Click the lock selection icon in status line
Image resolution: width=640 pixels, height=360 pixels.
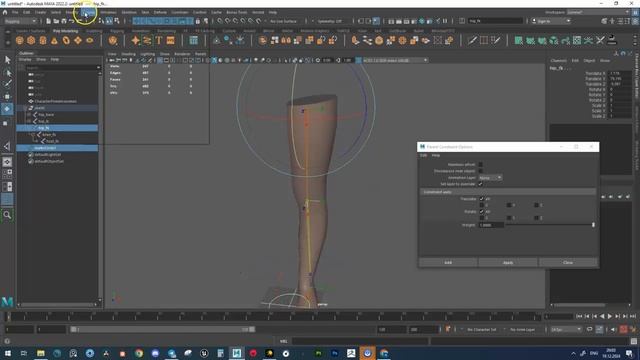click(198, 21)
